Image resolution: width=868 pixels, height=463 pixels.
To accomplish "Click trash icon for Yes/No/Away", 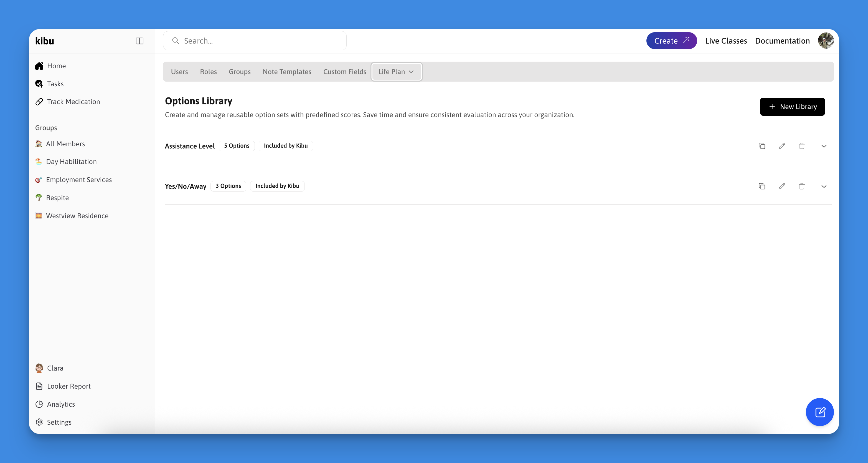I will 802,186.
